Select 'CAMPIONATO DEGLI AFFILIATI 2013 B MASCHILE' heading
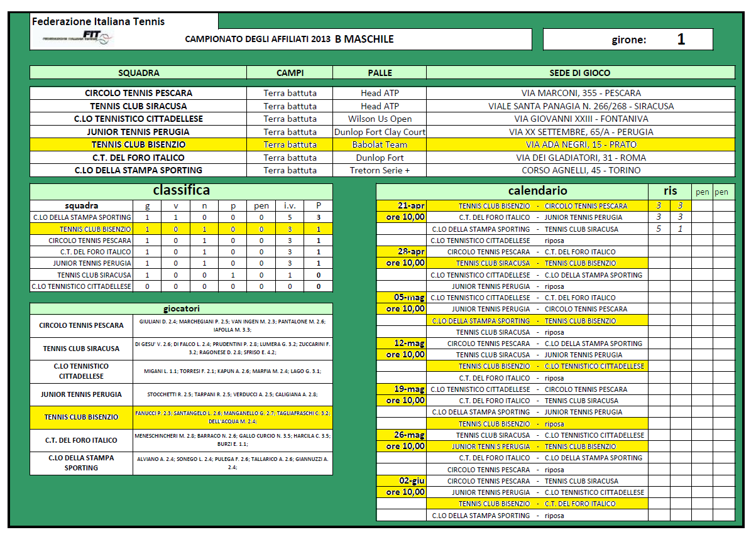Viewport: 756px width, 547px height. click(290, 39)
